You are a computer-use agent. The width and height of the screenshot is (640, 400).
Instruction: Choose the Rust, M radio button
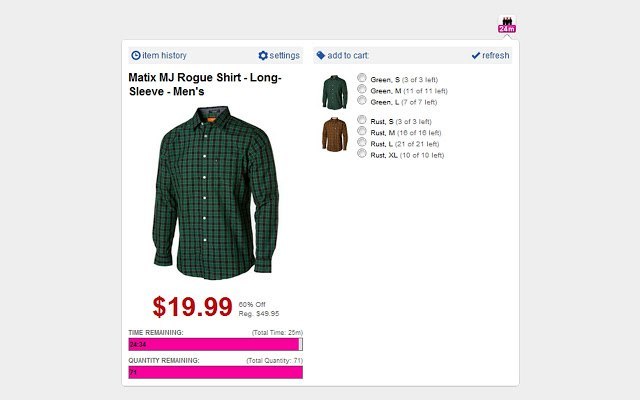pos(362,131)
